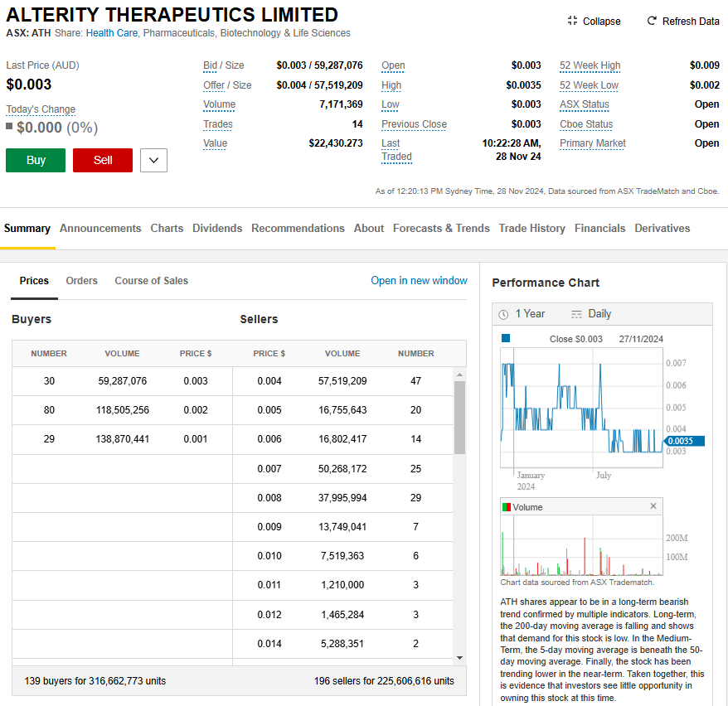Switch to the Orders sub-tab

click(x=82, y=281)
